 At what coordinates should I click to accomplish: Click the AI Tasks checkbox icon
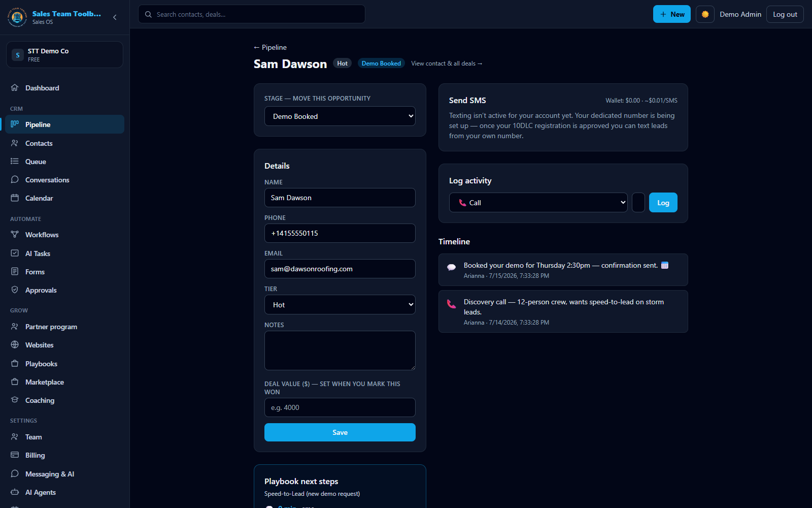tap(15, 253)
